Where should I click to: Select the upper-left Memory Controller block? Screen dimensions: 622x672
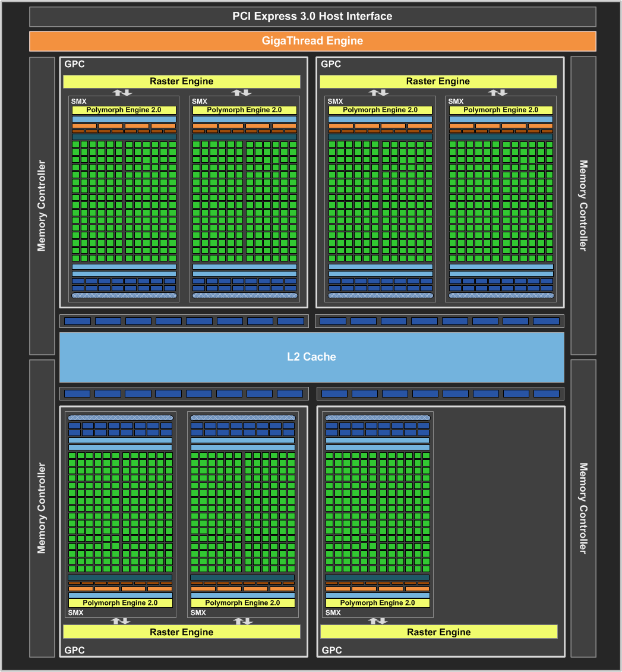click(42, 206)
